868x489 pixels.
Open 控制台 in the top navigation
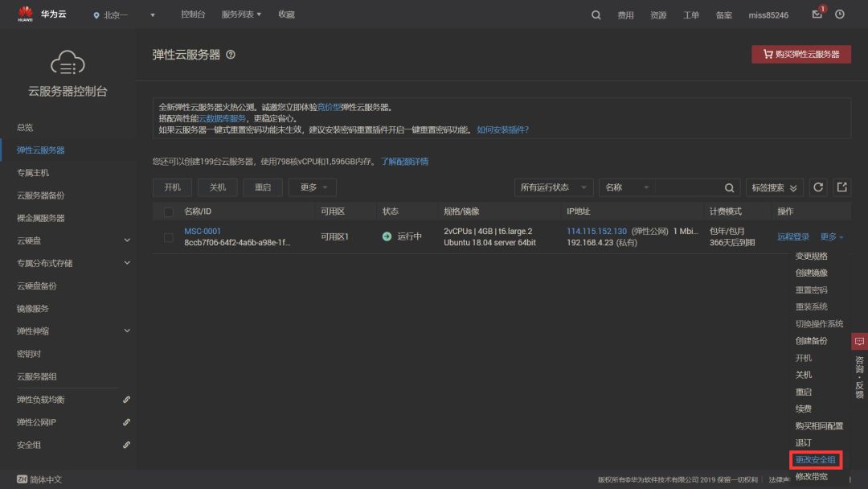click(x=193, y=14)
